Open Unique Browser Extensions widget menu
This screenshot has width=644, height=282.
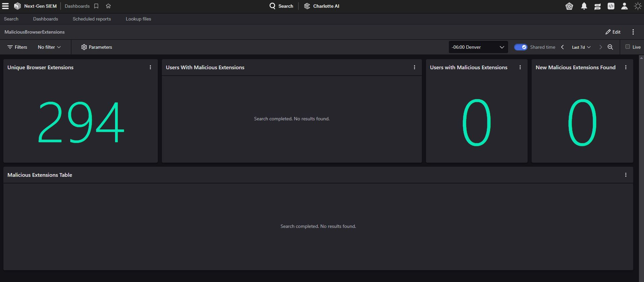pyautogui.click(x=150, y=67)
